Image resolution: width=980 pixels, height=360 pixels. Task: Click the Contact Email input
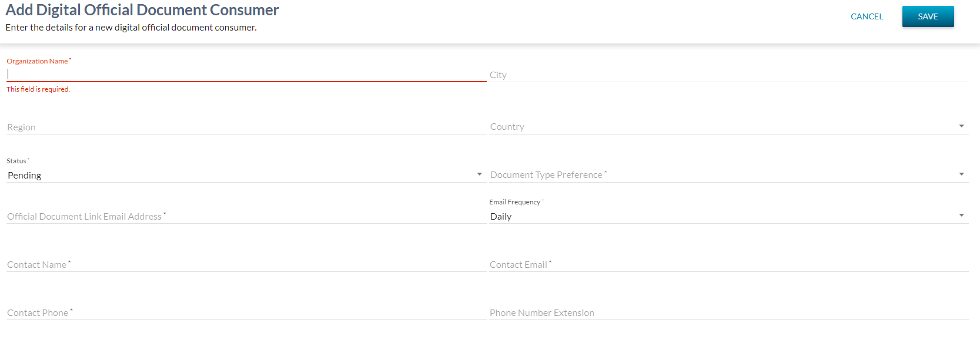click(x=728, y=264)
